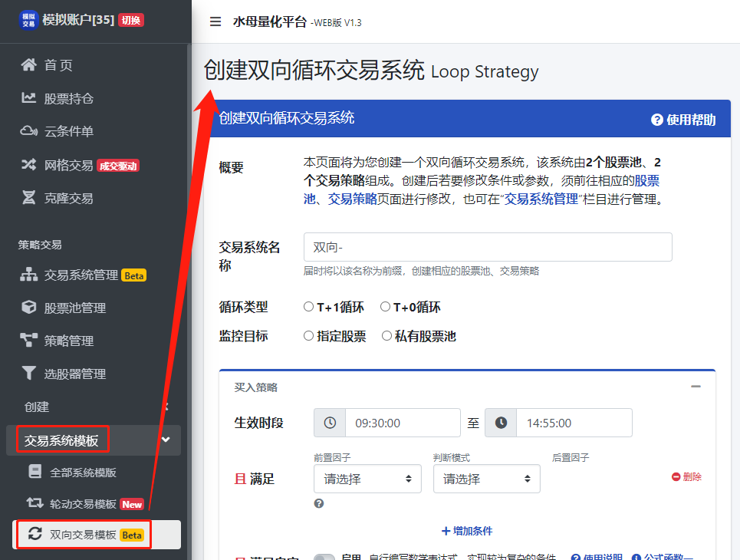Select the T+1循环 radio option
Viewport: 740px width, 560px height.
point(309,307)
